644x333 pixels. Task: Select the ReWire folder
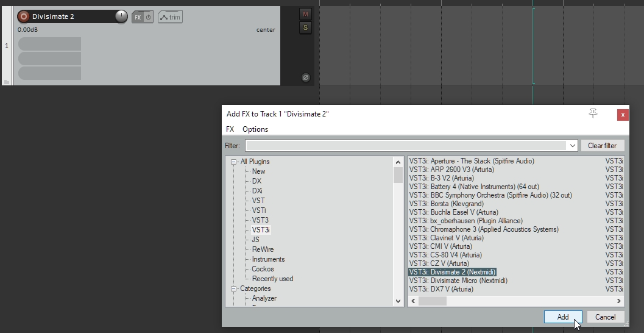coord(263,249)
